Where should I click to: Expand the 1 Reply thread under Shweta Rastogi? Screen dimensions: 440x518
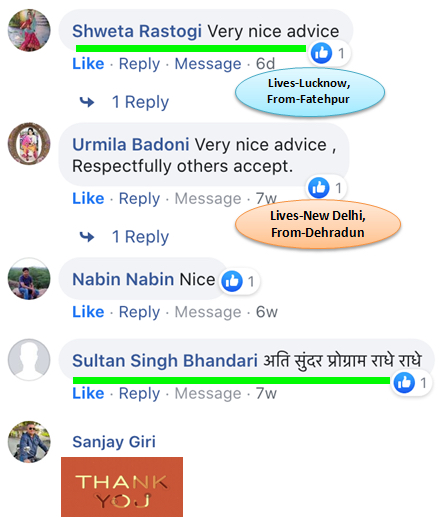[x=140, y=102]
